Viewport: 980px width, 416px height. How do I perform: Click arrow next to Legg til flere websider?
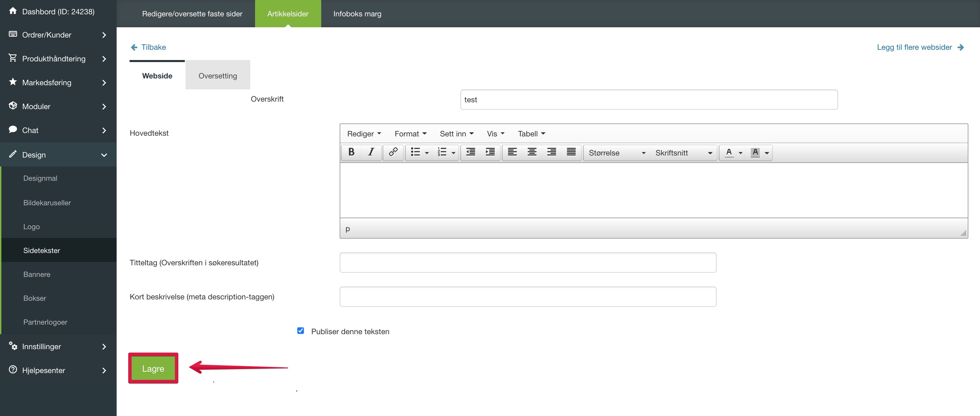pos(961,47)
